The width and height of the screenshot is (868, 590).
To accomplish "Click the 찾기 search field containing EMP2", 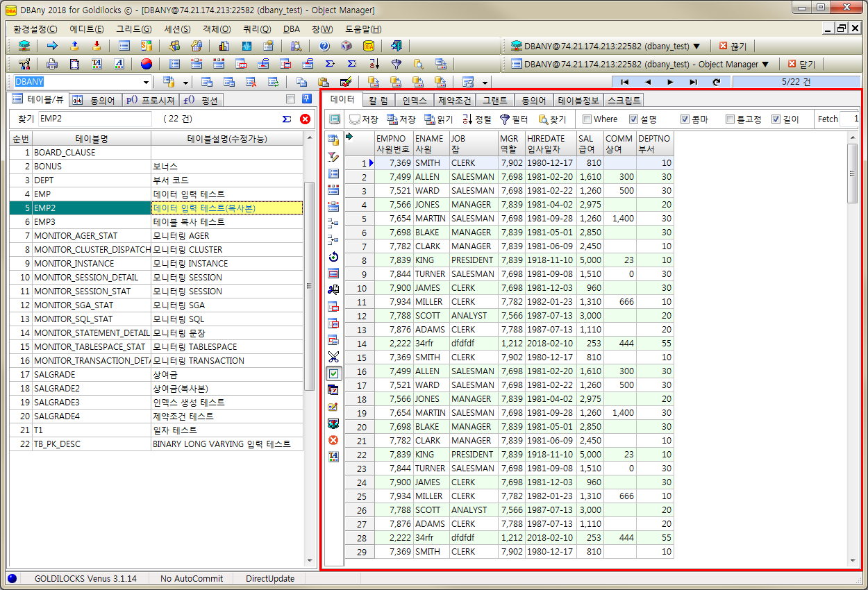I will point(94,119).
